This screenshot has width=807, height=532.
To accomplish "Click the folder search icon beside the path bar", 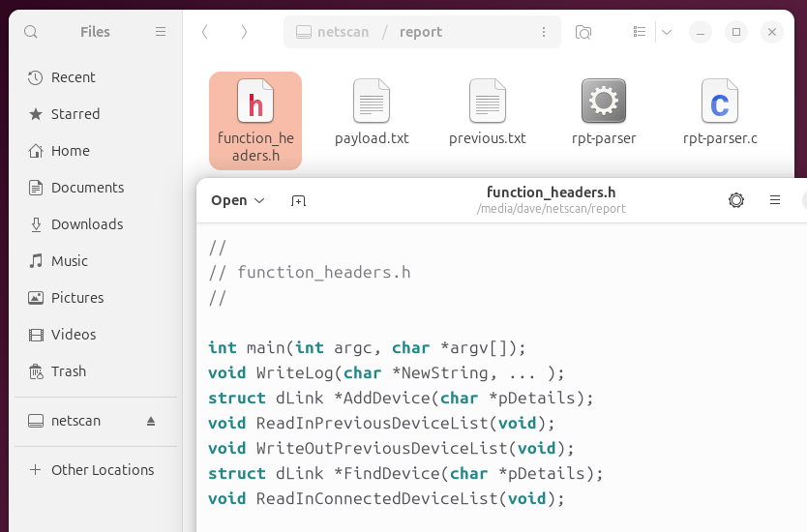I will (583, 32).
